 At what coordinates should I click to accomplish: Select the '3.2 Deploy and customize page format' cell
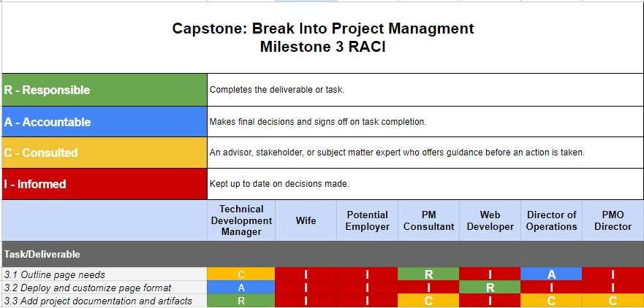(105, 288)
